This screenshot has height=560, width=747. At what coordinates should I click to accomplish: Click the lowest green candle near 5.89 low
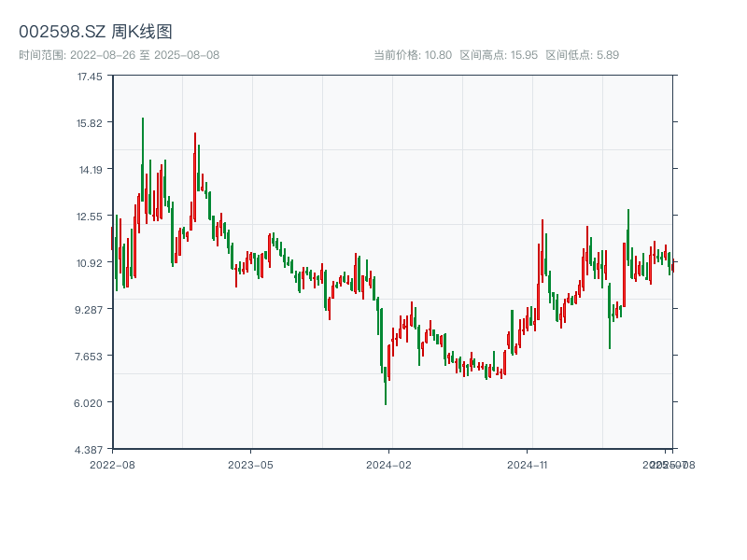385,385
